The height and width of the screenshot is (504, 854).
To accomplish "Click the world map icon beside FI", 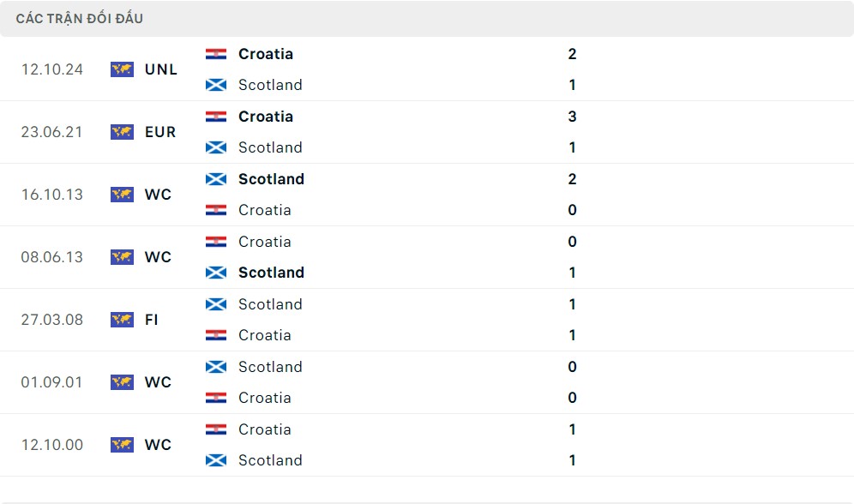I will tap(122, 320).
